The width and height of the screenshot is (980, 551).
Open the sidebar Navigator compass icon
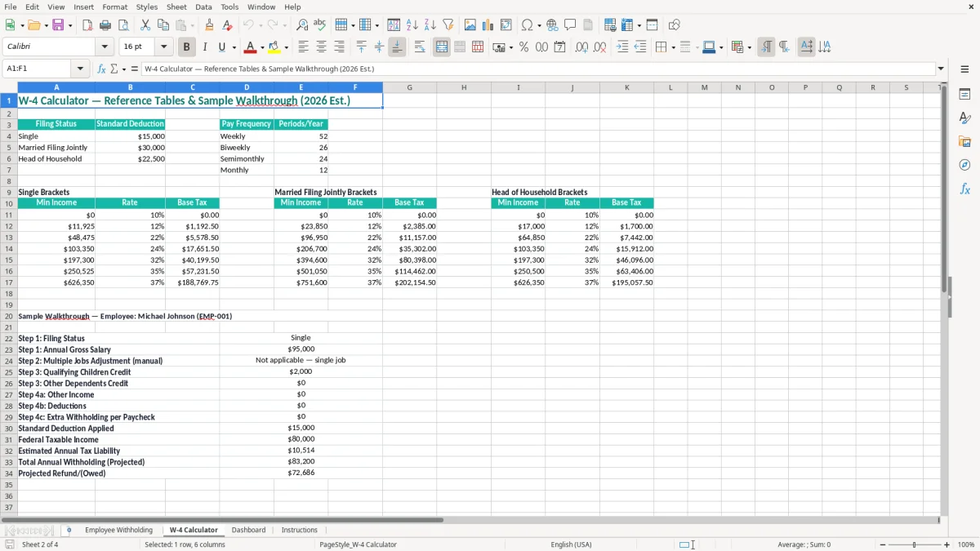964,166
